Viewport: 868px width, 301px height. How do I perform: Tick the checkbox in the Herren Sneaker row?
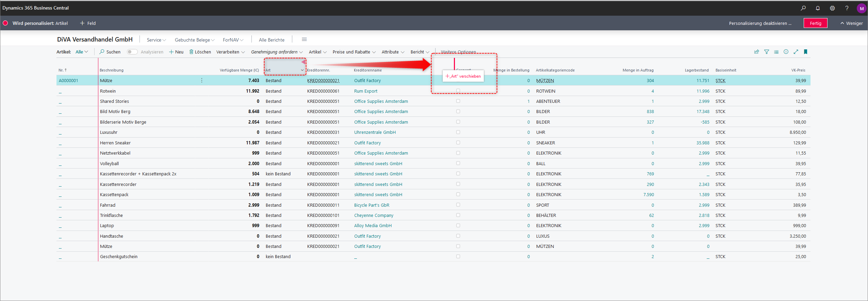458,143
